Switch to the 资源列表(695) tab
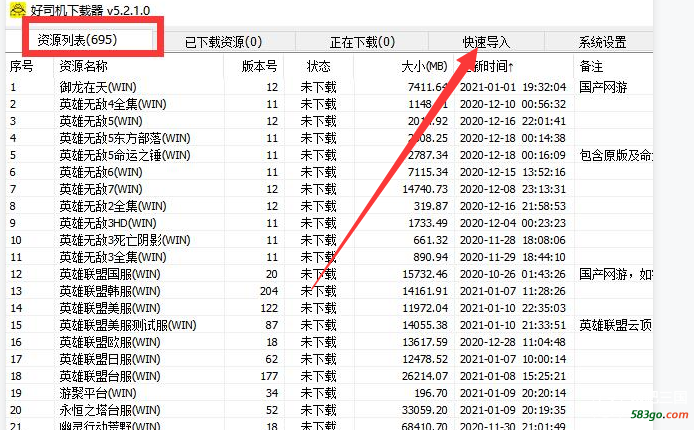Screen dimensions: 694x430 (77, 40)
